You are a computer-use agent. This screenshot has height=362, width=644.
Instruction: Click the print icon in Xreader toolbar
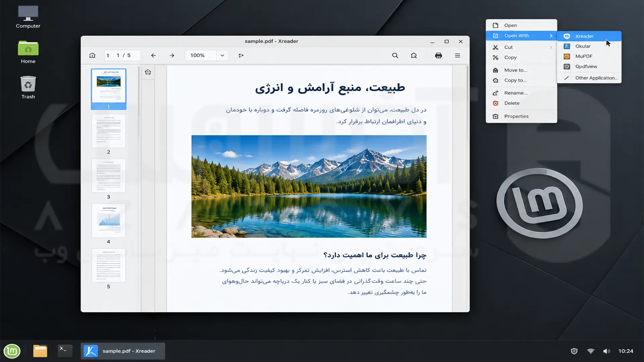click(x=438, y=55)
